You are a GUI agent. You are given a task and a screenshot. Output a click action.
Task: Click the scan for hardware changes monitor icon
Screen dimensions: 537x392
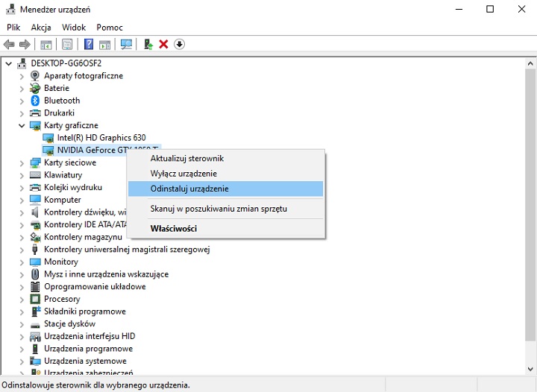click(126, 45)
